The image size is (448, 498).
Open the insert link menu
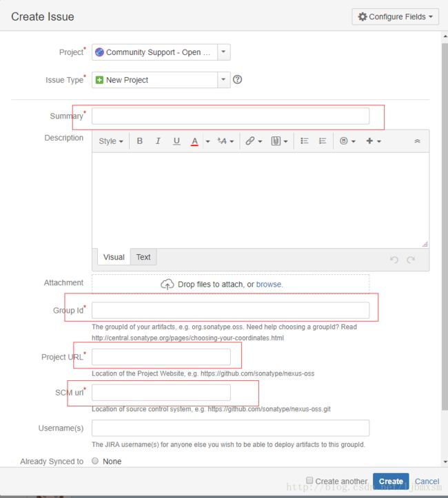pos(254,141)
